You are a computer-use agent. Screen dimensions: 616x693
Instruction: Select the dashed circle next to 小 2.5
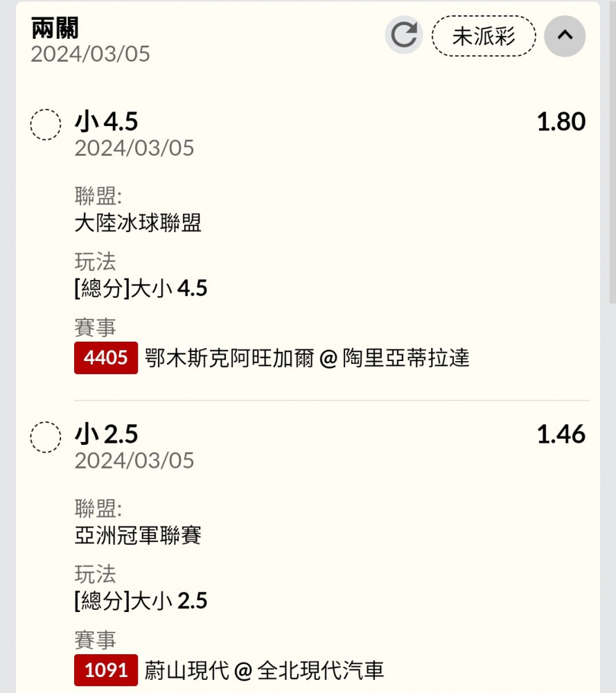click(46, 437)
